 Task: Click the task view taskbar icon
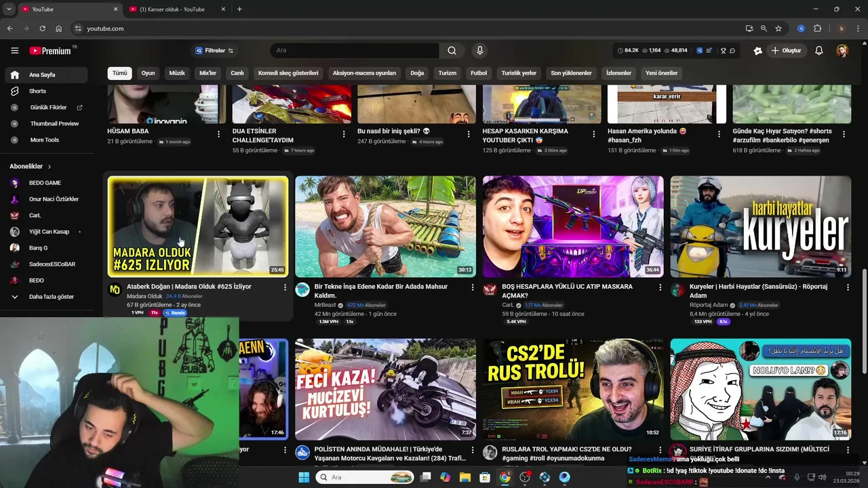[425, 477]
